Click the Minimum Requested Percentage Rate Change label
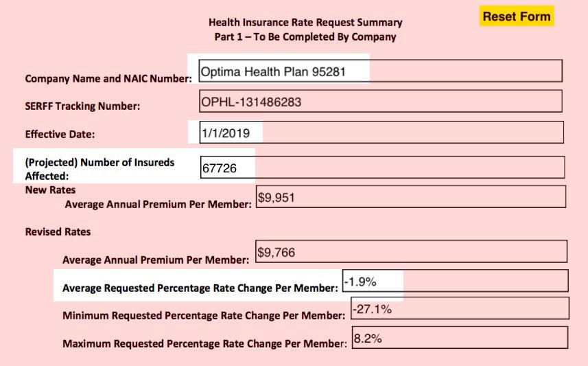Screen dimensions: 588x366 click(203, 316)
